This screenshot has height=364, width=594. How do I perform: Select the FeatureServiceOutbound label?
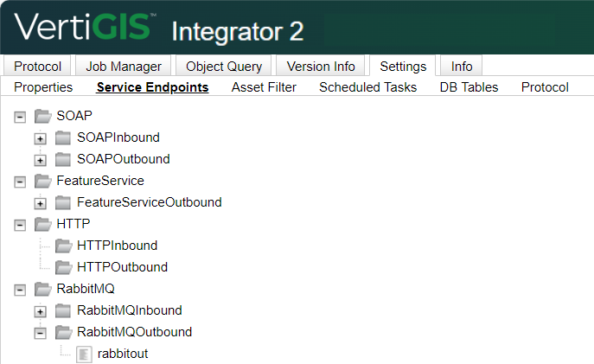(150, 202)
